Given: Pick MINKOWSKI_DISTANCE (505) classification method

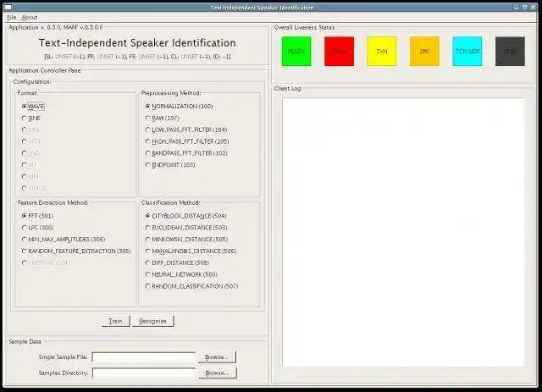Looking at the screenshot, I should [x=186, y=240].
